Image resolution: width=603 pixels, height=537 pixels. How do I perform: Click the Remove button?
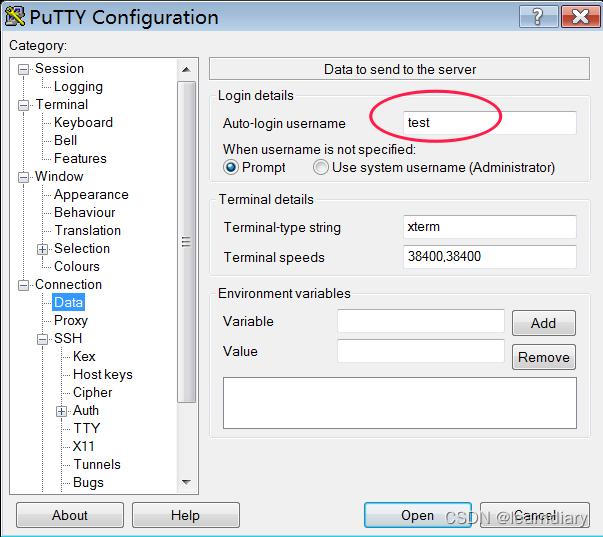(x=543, y=357)
